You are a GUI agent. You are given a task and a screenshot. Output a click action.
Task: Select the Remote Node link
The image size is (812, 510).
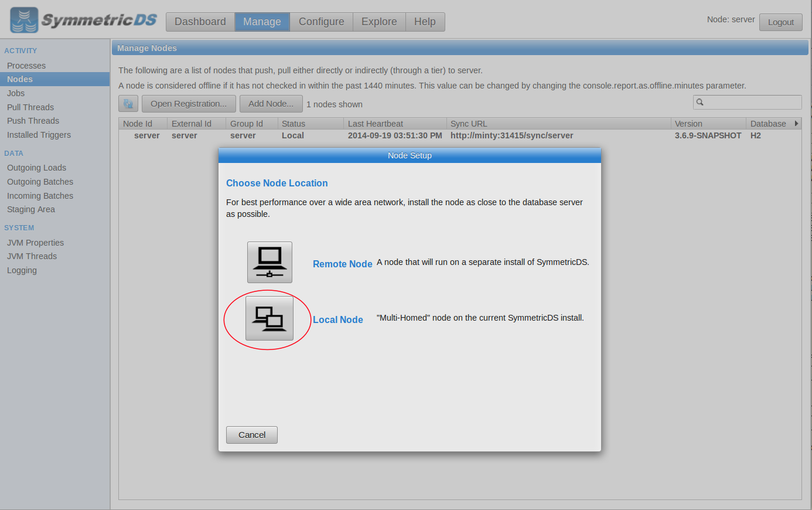343,264
